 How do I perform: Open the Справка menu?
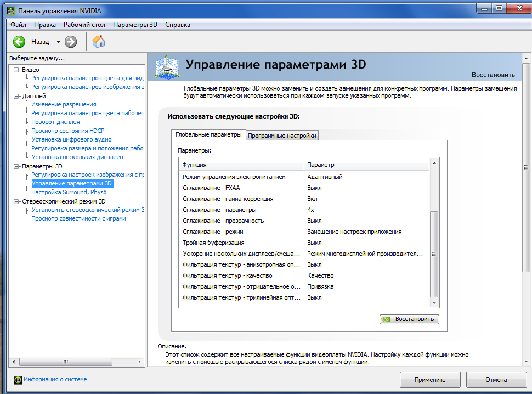click(178, 25)
